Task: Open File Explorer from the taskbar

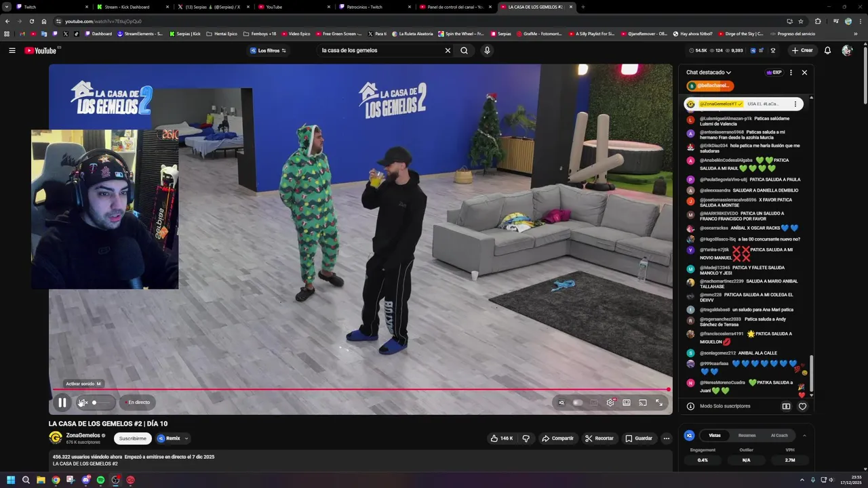Action: tap(41, 480)
